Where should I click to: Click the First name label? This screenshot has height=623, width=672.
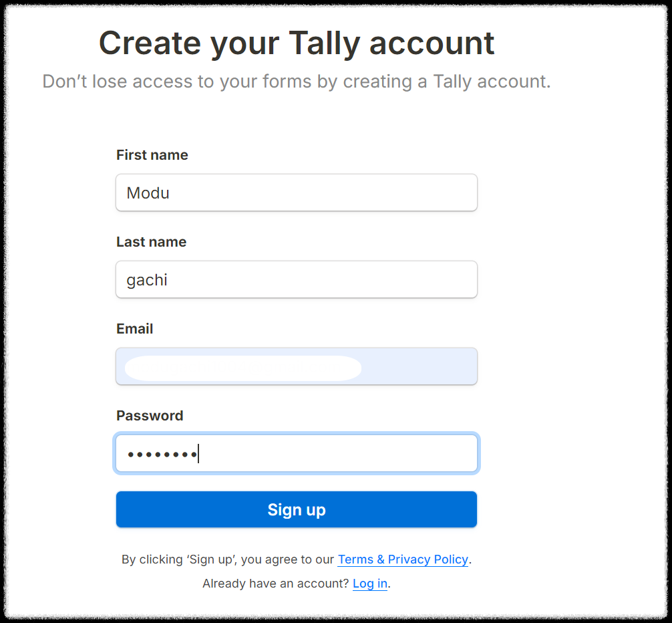(152, 154)
